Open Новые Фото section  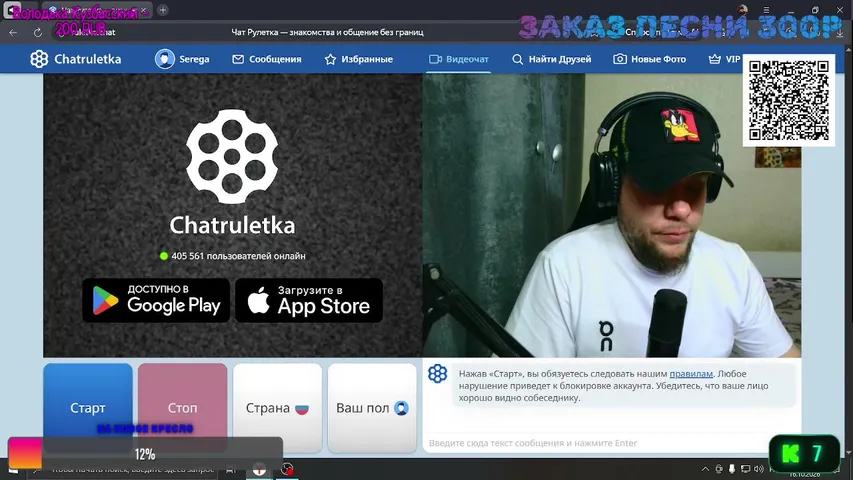coord(650,59)
